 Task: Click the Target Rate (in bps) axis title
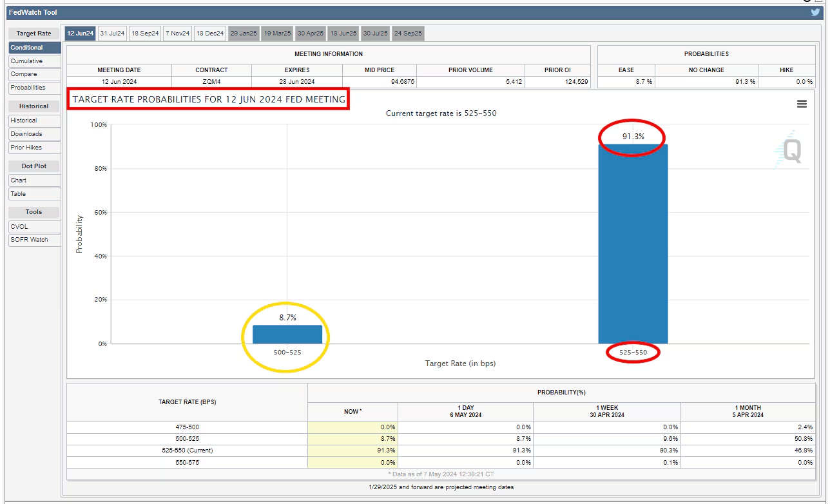(x=460, y=363)
